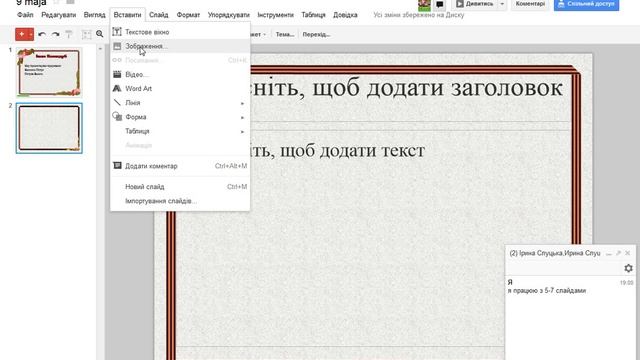Open the Файл menu
This screenshot has width=640, height=360.
click(x=25, y=15)
